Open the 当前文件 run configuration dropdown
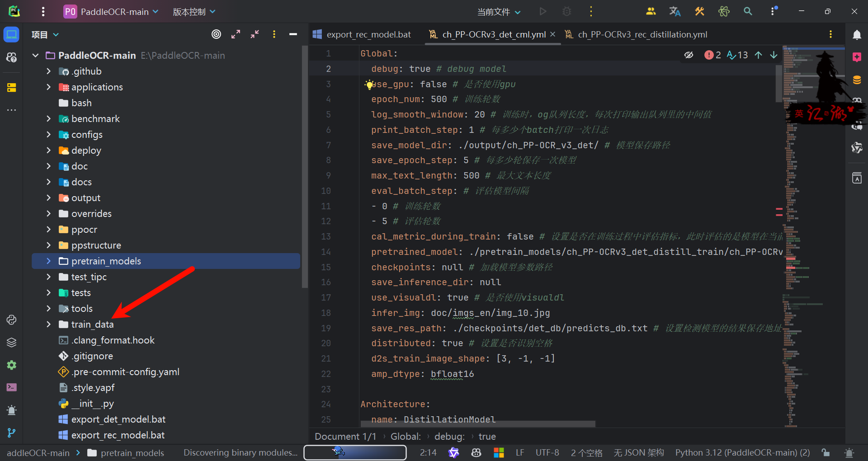The image size is (868, 461). [x=499, y=12]
